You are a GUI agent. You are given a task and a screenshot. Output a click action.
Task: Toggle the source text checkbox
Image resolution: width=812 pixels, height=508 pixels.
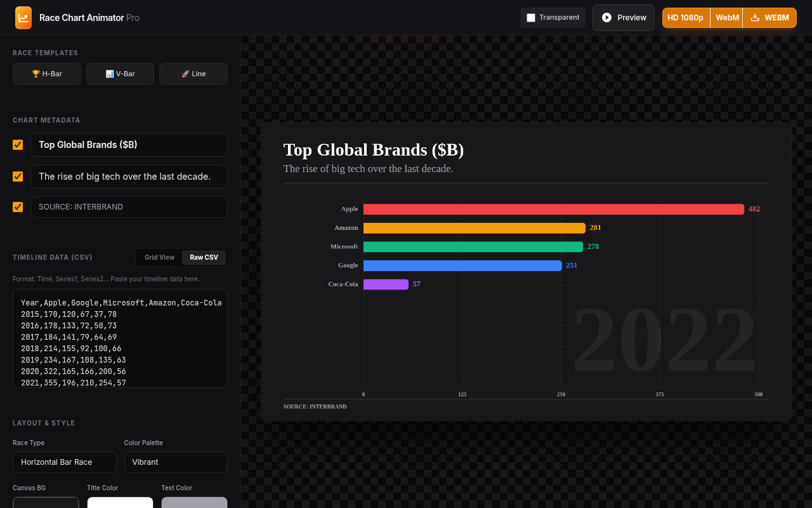(18, 207)
